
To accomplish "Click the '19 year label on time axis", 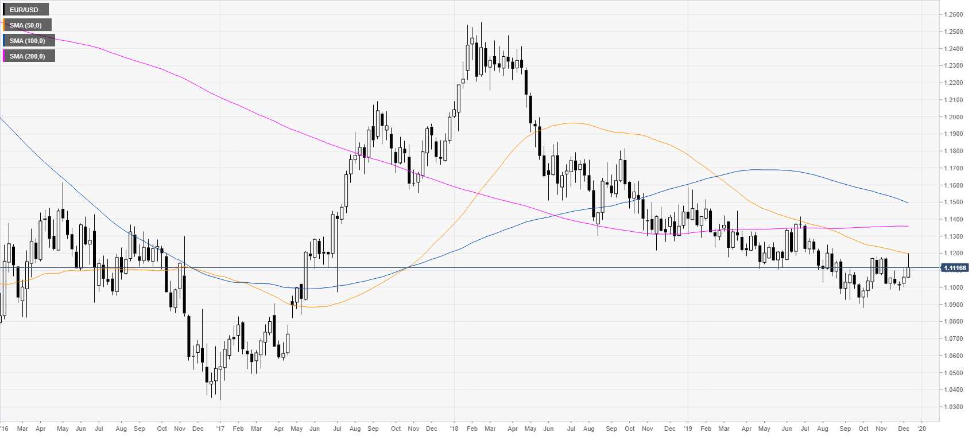I will [688, 429].
